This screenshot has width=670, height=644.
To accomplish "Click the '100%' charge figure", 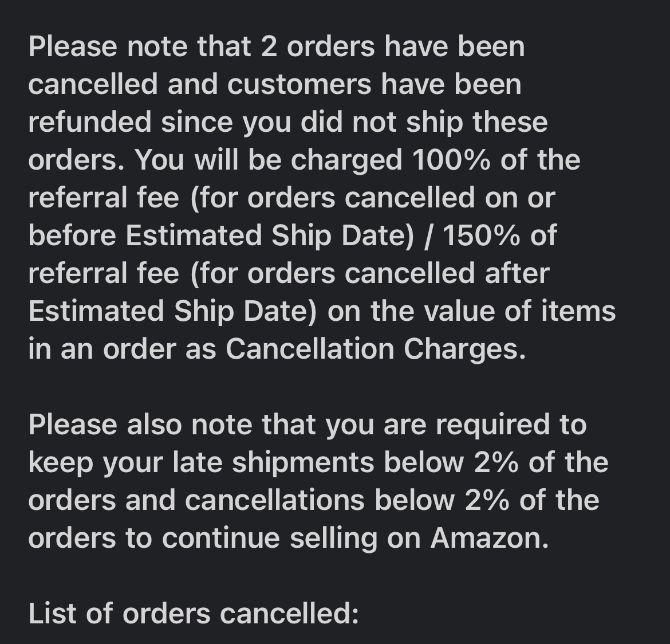I will (451, 160).
